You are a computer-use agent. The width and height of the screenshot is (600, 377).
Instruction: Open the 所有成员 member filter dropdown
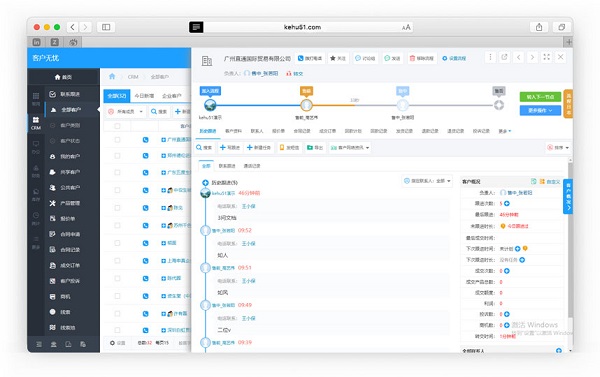point(126,111)
